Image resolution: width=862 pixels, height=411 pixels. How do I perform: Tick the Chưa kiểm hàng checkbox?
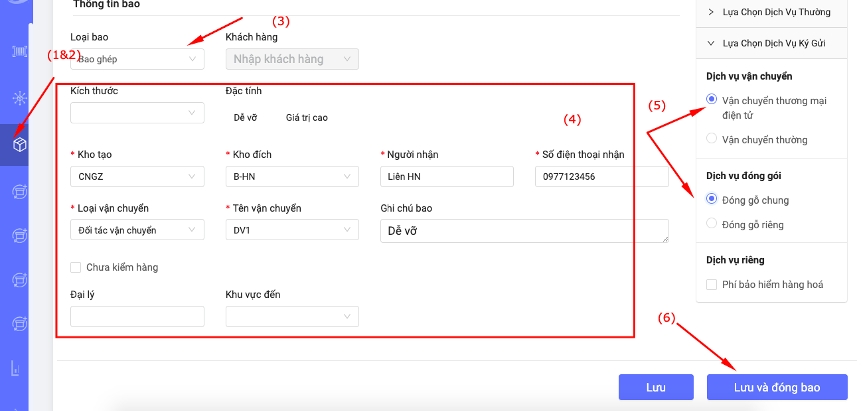click(x=76, y=267)
